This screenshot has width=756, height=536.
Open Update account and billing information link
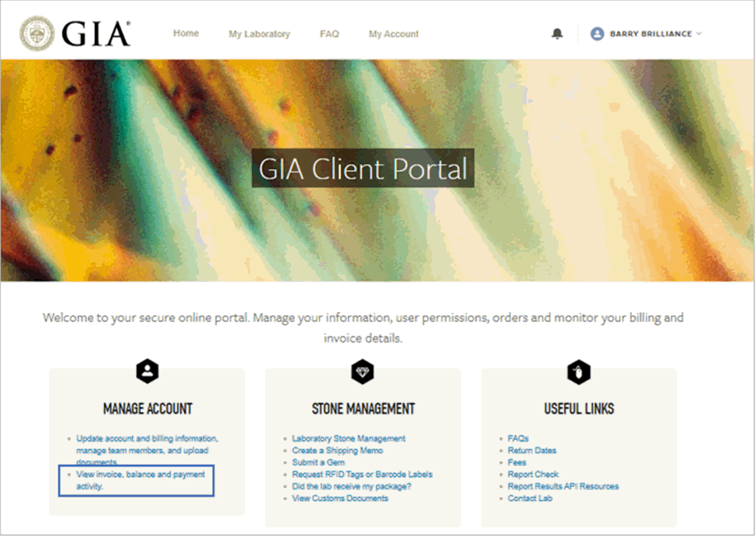coord(147,438)
